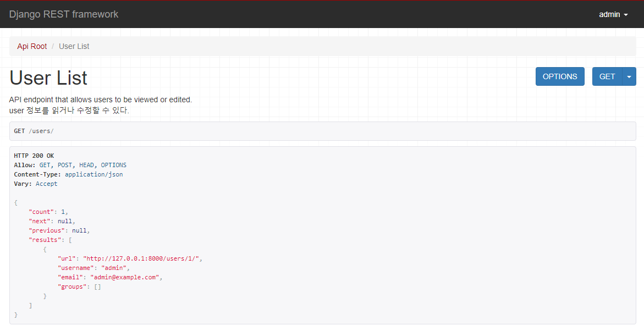644x331 pixels.
Task: Select the Korean description line
Action: [69, 111]
